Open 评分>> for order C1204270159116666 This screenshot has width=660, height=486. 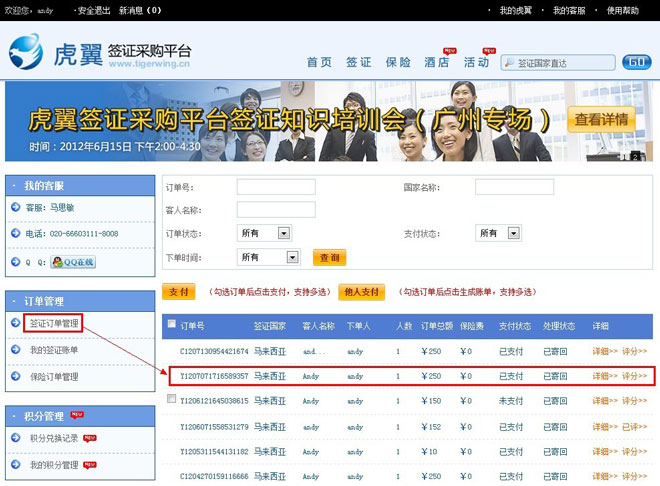coord(634,476)
